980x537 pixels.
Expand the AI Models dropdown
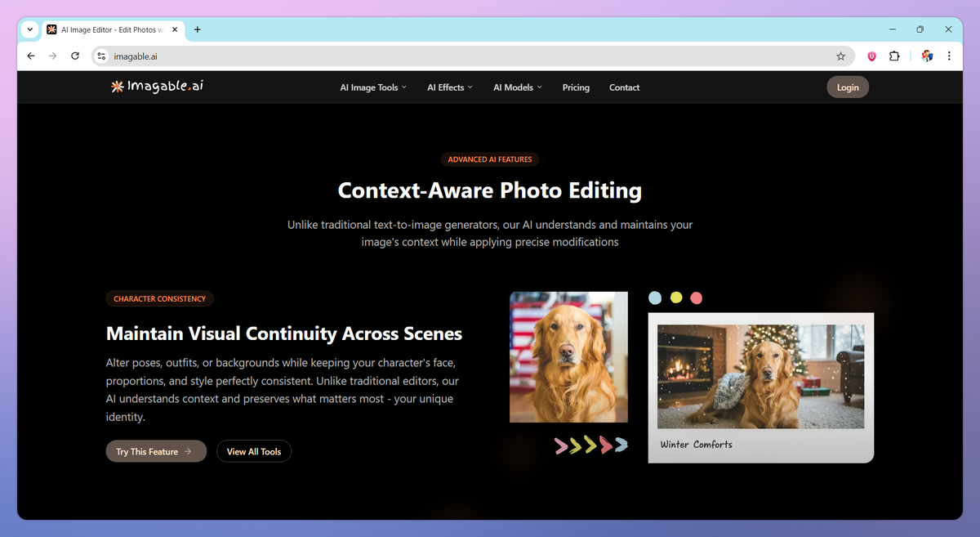click(517, 87)
